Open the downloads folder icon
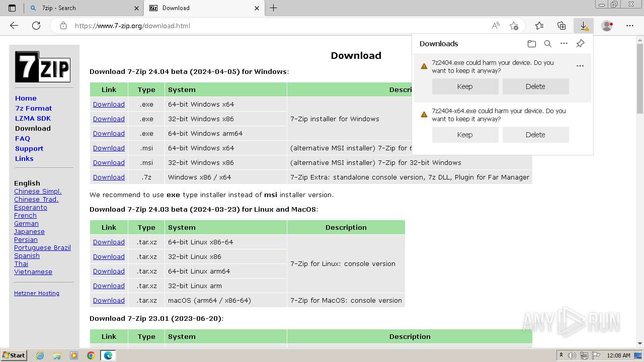Viewport: 644px width, 362px height. coord(532,44)
